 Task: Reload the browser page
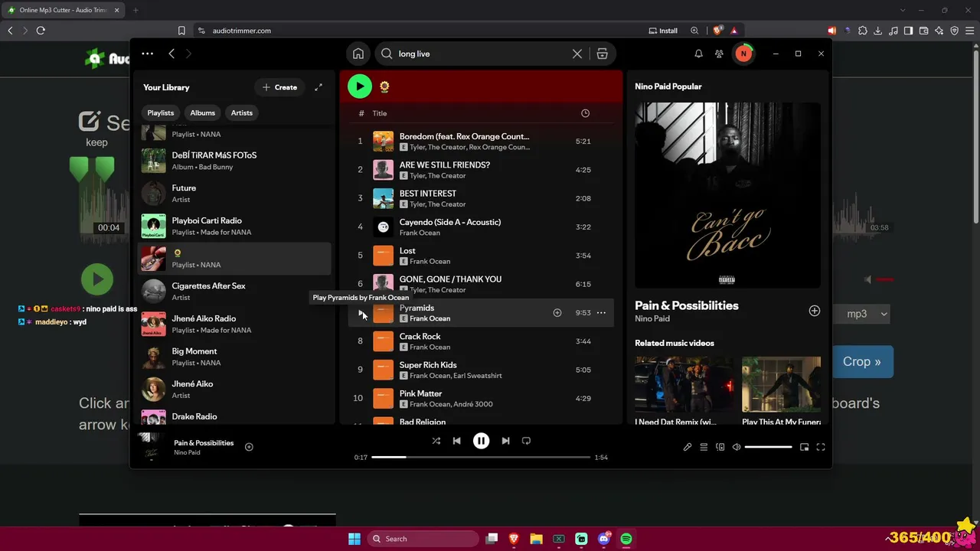41,31
